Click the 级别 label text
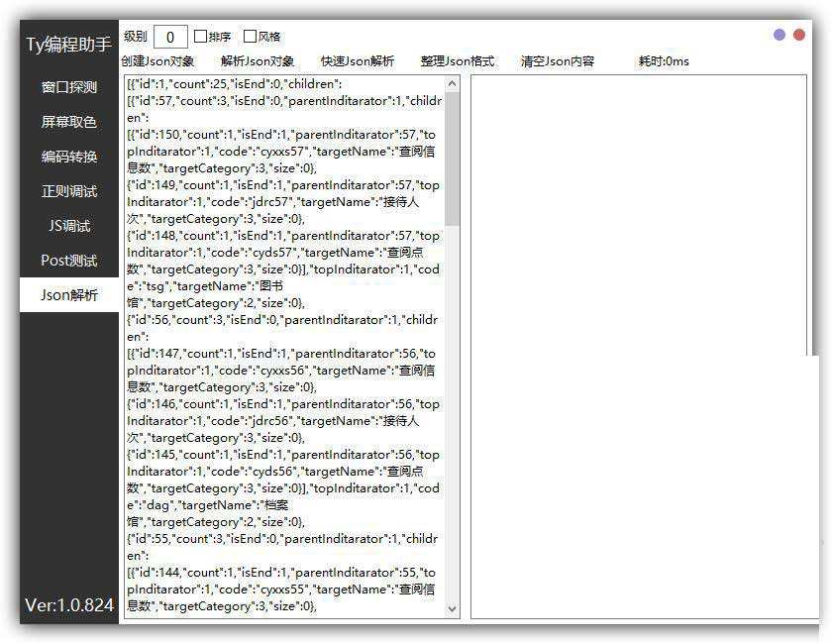Viewport: 832px width, 644px height. click(x=136, y=36)
